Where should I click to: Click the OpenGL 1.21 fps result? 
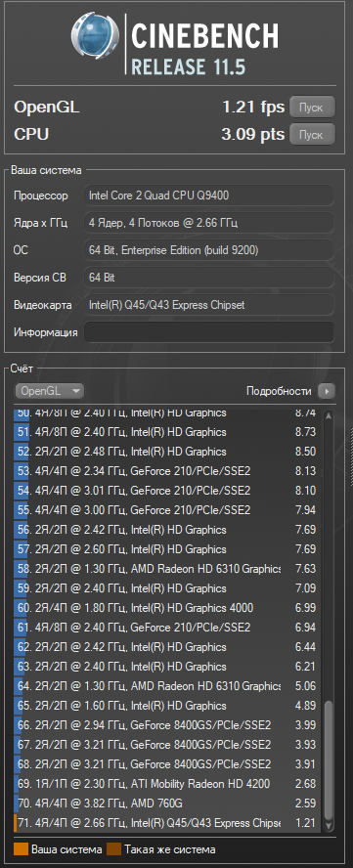[253, 107]
